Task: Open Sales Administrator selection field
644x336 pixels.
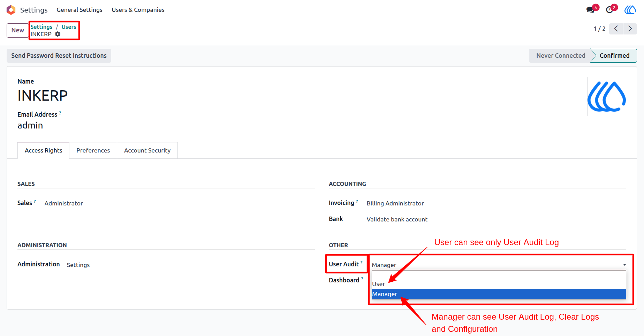Action: 64,203
